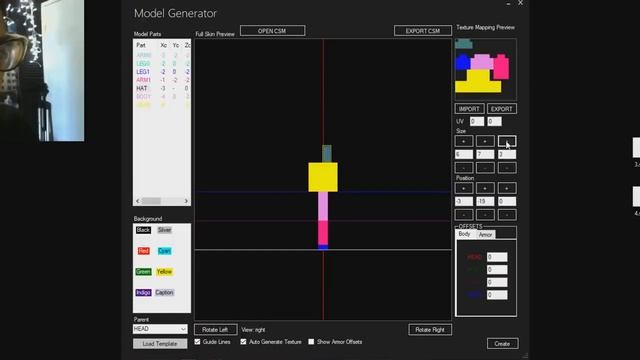Click the Size field containing 7
Screen dimensions: 640x360
[x=485, y=154]
